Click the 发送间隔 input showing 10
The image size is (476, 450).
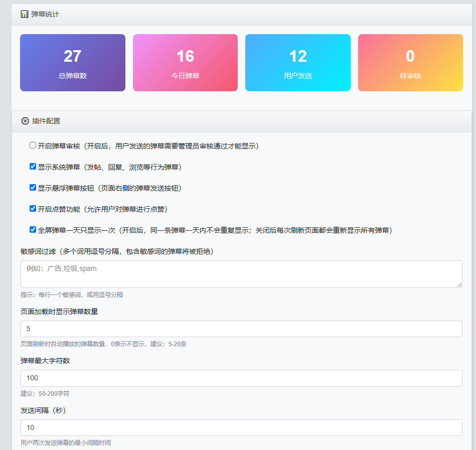[241, 428]
